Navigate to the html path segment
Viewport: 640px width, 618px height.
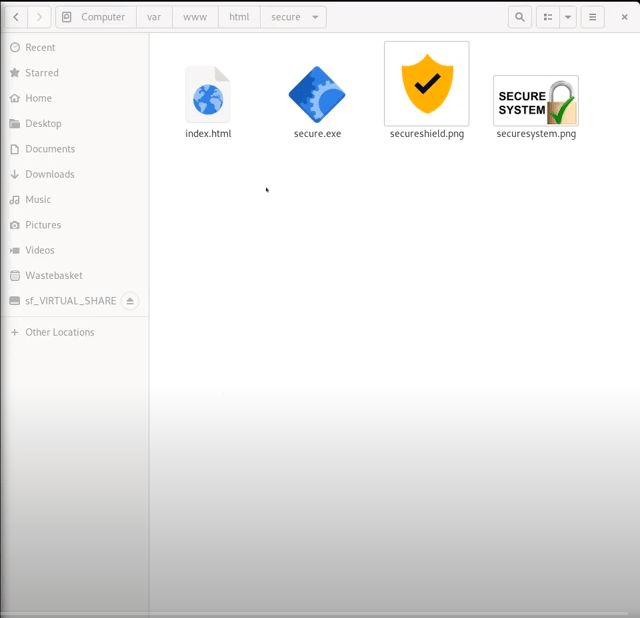tap(239, 17)
